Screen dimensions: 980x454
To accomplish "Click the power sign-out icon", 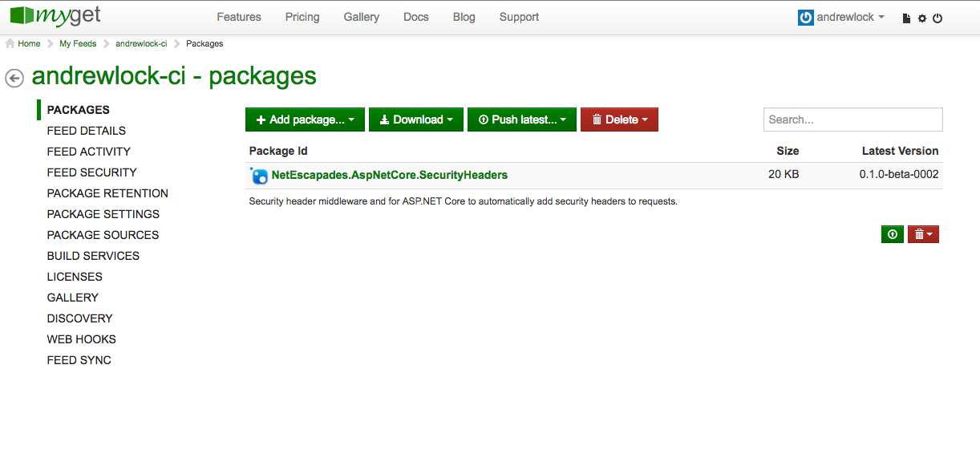I will 937,18.
